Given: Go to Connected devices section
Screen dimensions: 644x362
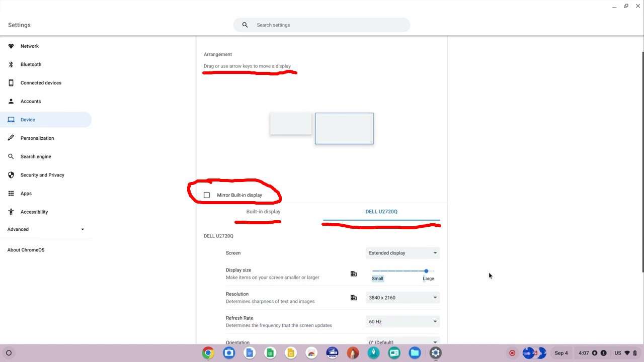Looking at the screenshot, I should [x=41, y=83].
